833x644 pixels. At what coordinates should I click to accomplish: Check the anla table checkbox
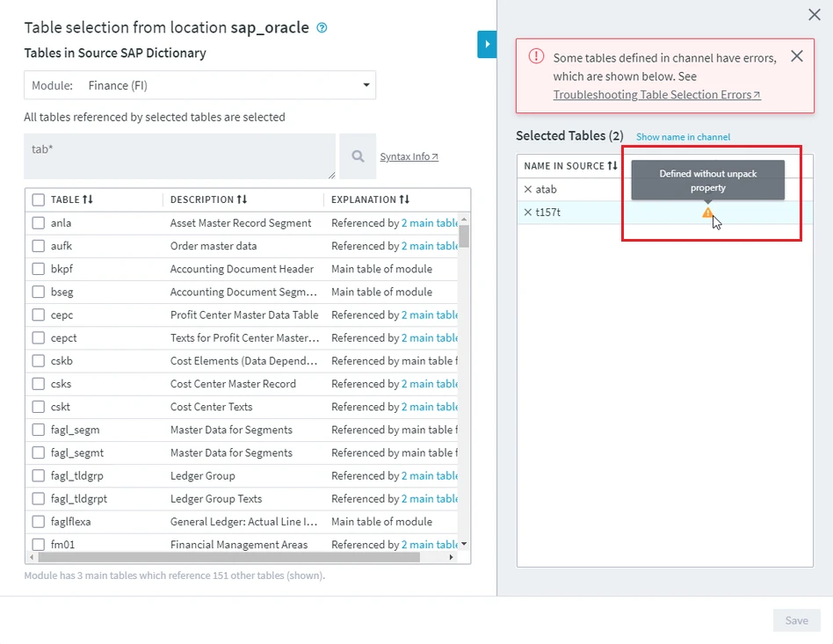39,223
